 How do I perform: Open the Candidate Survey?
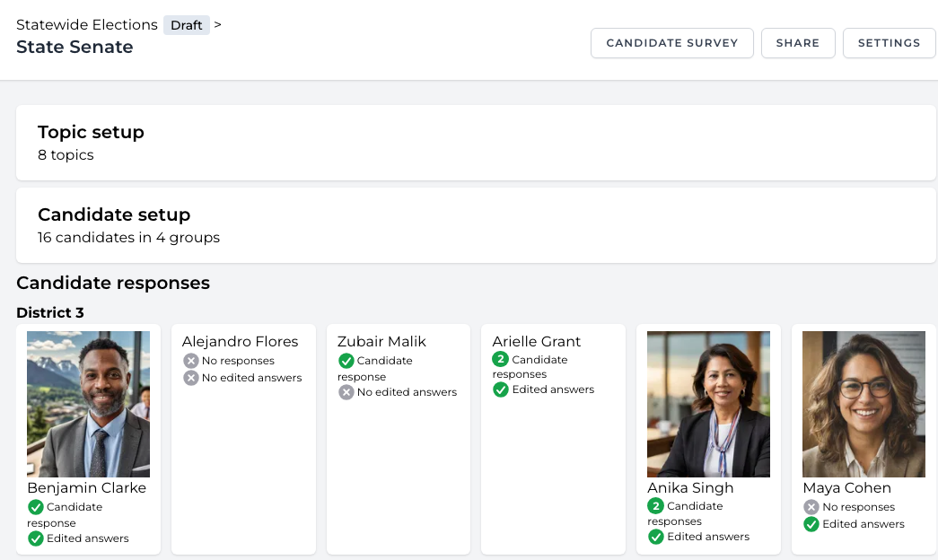(x=671, y=42)
